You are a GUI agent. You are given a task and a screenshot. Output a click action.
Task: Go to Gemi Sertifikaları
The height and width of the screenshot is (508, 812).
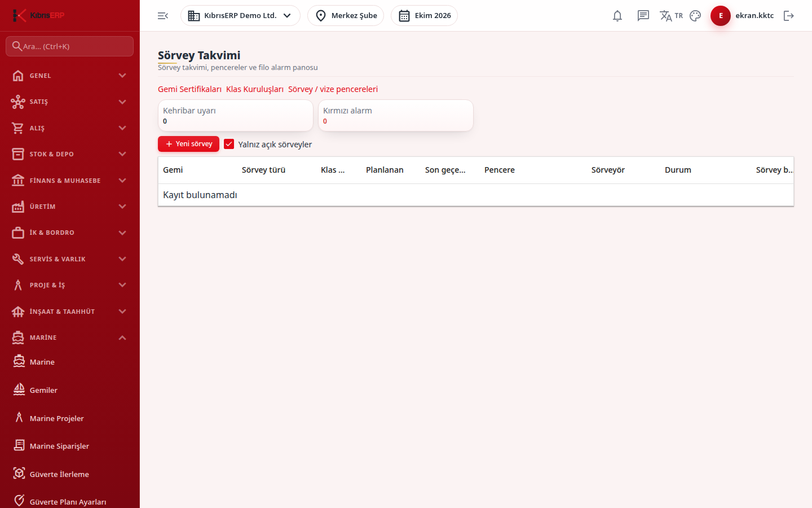coord(189,89)
